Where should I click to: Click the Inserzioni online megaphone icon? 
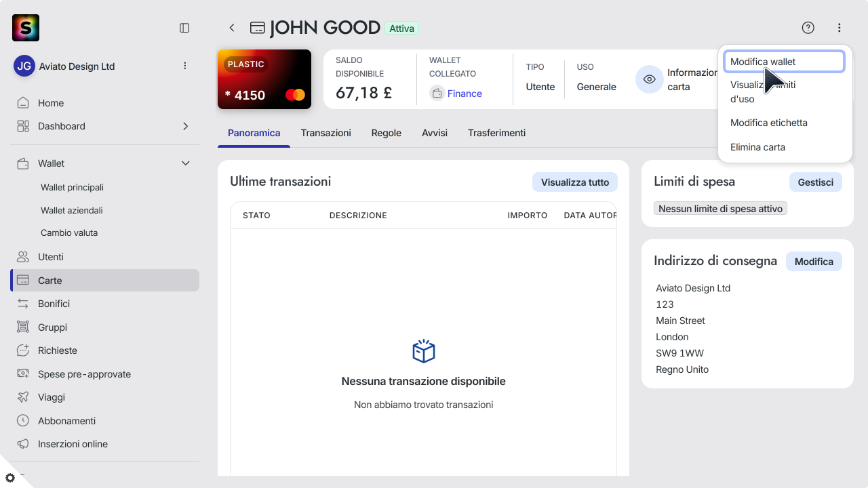click(x=23, y=444)
